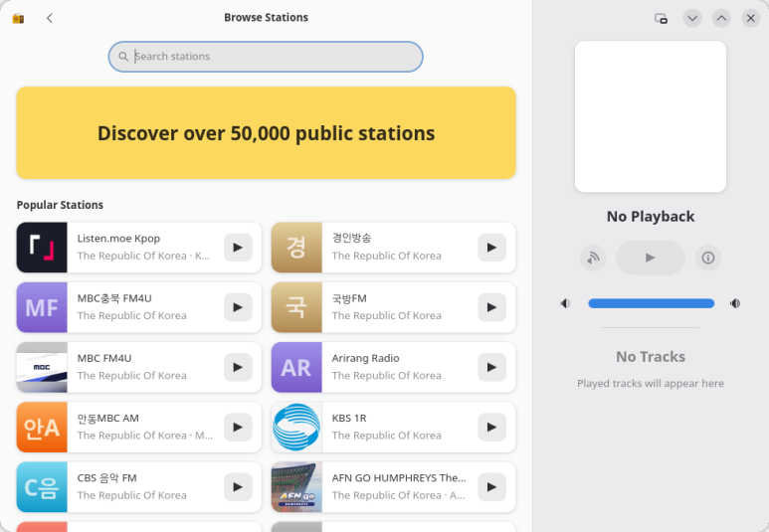Click the empty album cover area

(651, 116)
